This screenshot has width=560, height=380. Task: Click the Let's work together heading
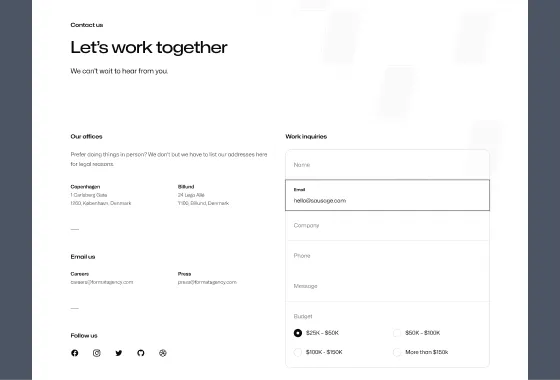coord(149,48)
